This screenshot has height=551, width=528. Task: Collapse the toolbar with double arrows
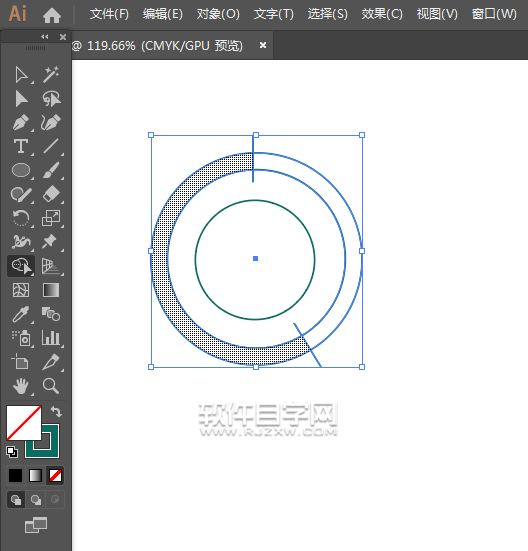[x=45, y=37]
